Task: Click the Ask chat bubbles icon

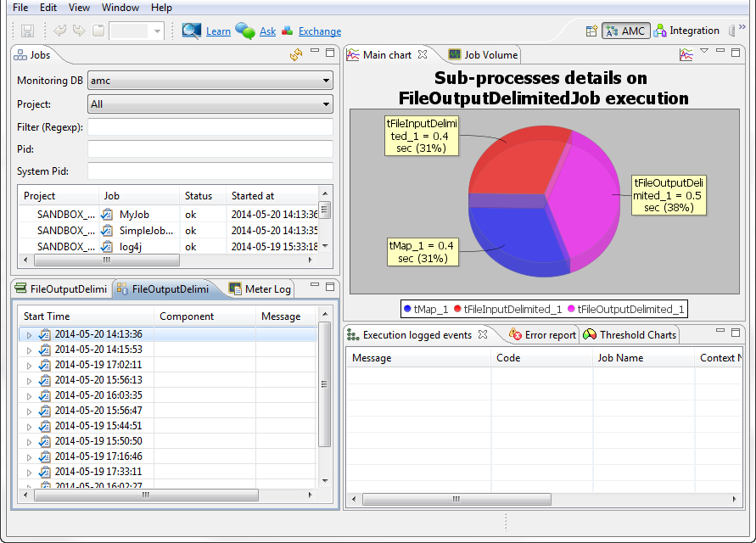Action: click(245, 31)
